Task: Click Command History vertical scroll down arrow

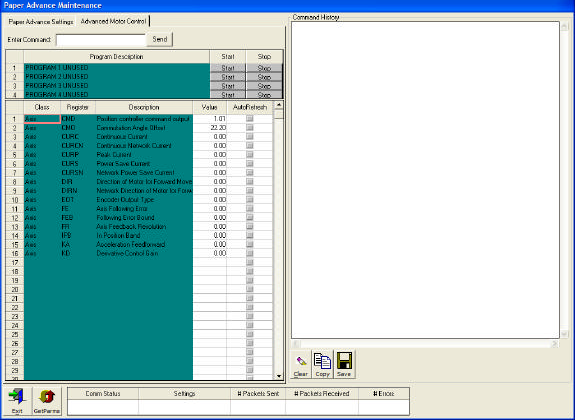Action: [564, 334]
